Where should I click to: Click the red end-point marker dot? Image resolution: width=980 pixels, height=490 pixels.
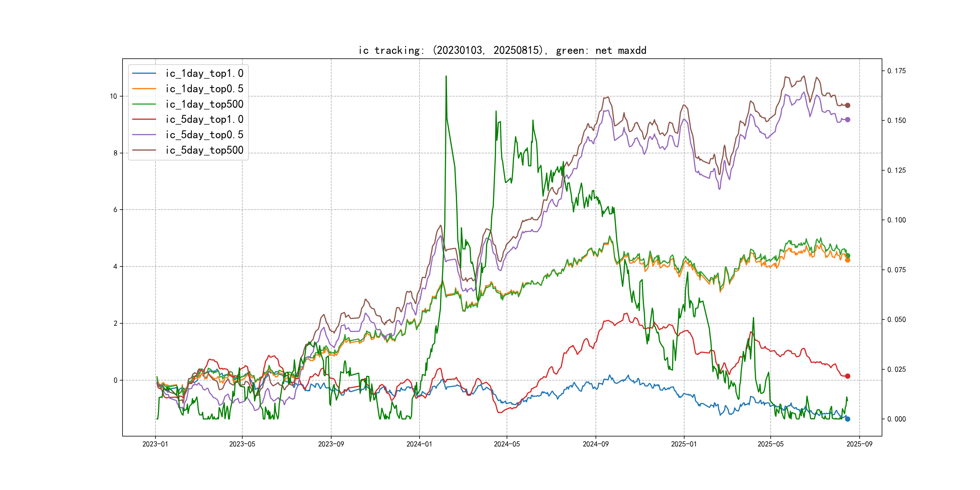pos(848,376)
